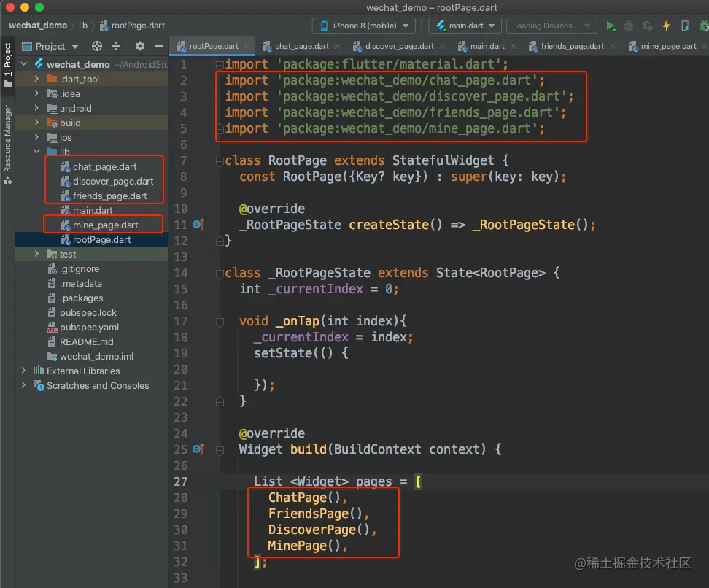
Task: Hide the Project panel with minus icon
Action: pyautogui.click(x=158, y=46)
